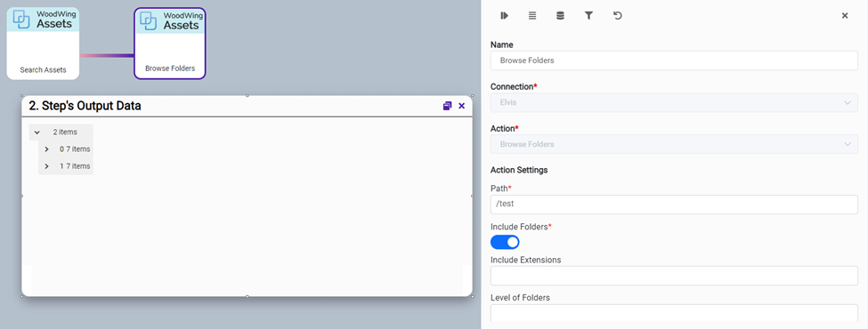Select the Browse Folders step node
The width and height of the screenshot is (868, 329).
[x=170, y=44]
